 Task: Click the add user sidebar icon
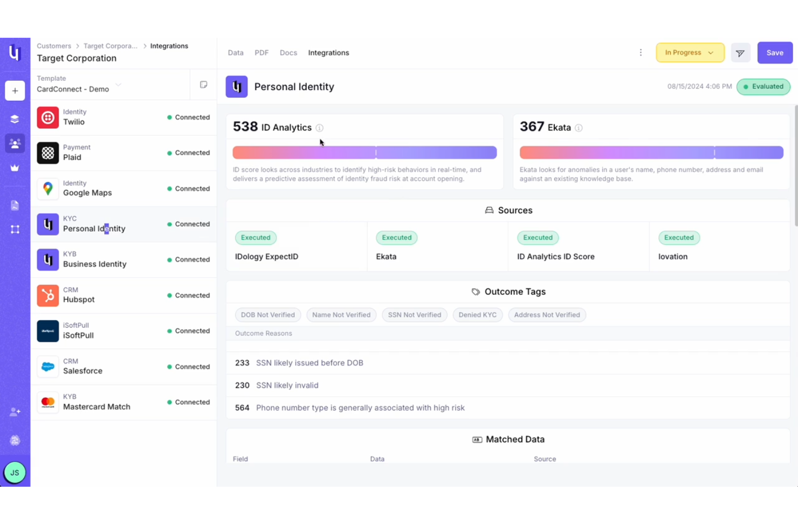tap(15, 412)
